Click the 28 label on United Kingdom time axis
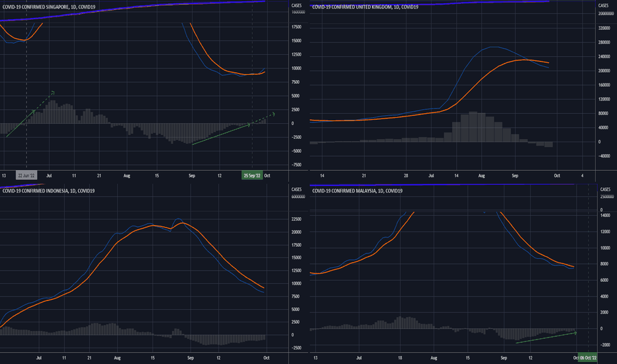 point(406,176)
